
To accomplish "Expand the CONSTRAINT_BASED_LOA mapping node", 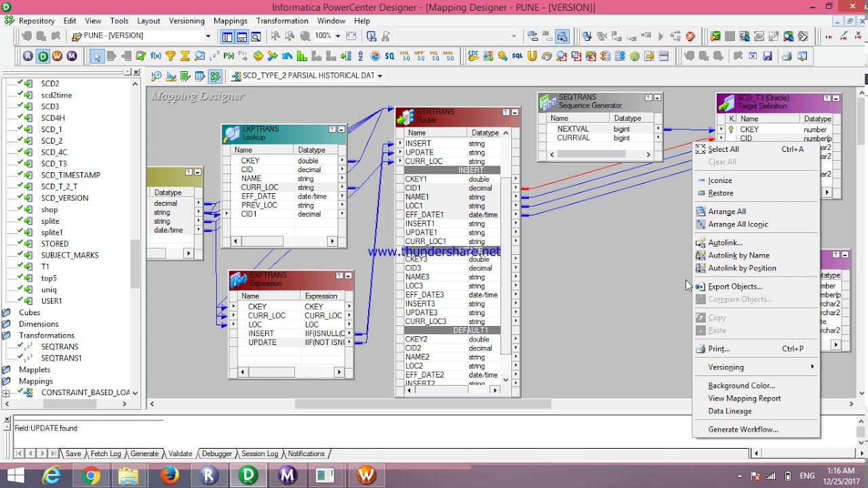I will [6, 393].
